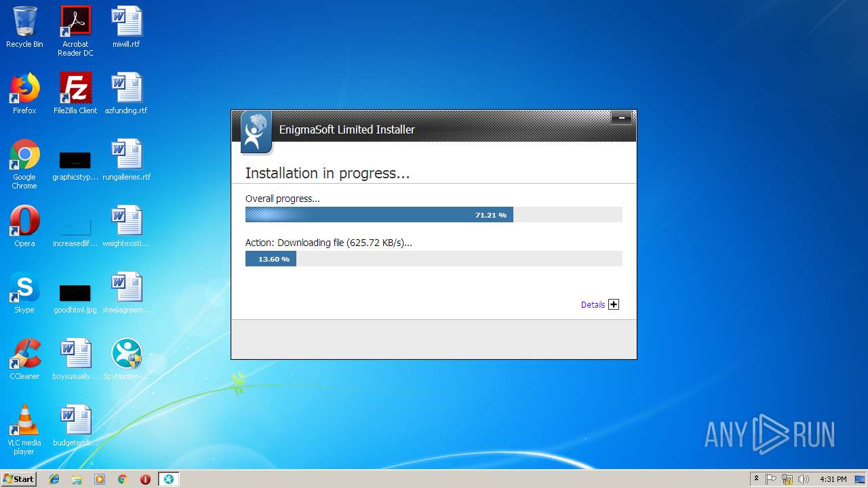Open Internet Explorer from the taskbar
The height and width of the screenshot is (488, 868).
click(x=54, y=479)
